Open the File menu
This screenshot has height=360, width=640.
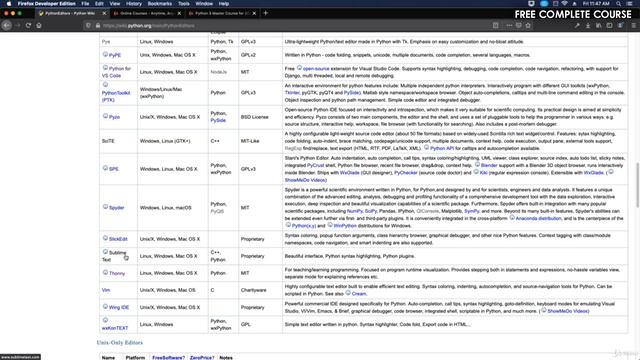pyautogui.click(x=85, y=4)
